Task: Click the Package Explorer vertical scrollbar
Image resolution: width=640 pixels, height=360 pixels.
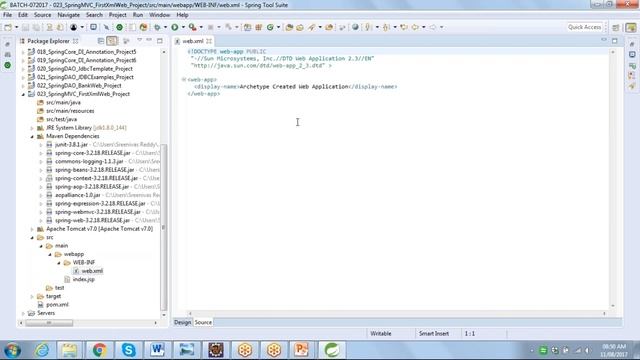Action: pyautogui.click(x=164, y=227)
